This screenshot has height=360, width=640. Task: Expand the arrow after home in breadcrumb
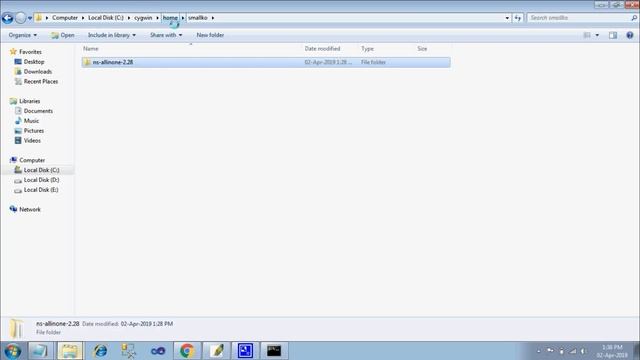pyautogui.click(x=183, y=18)
